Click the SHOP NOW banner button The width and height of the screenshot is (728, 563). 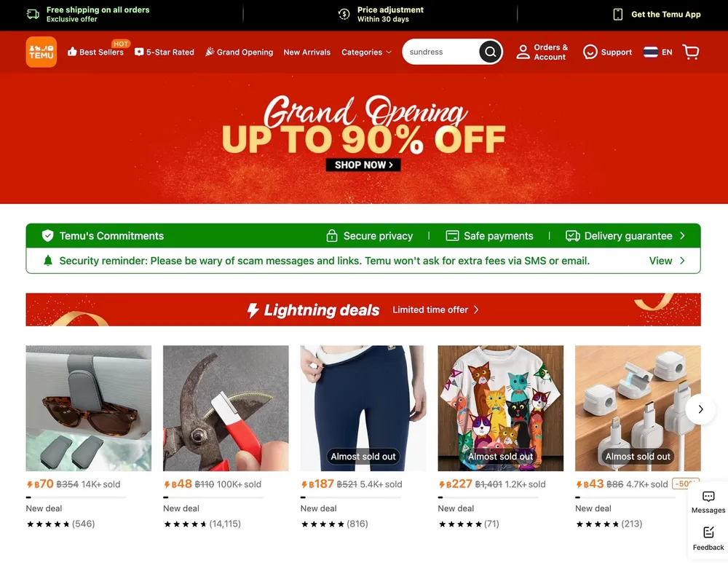[x=363, y=165]
